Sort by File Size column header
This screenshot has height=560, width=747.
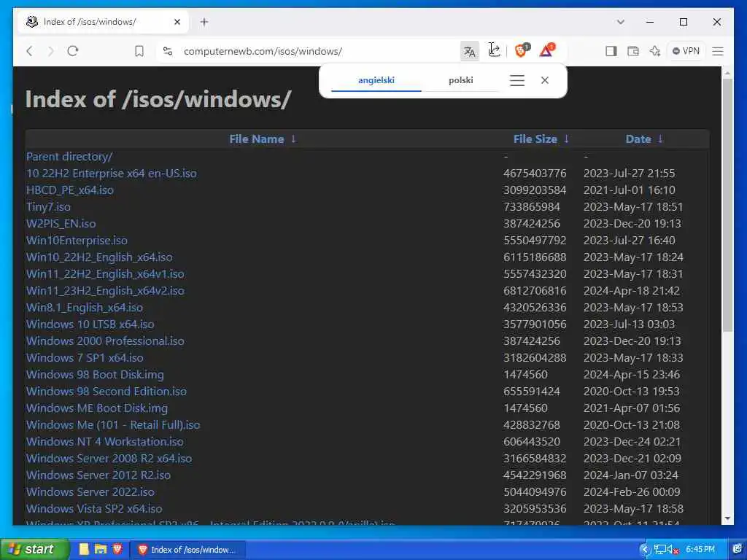[x=535, y=139]
